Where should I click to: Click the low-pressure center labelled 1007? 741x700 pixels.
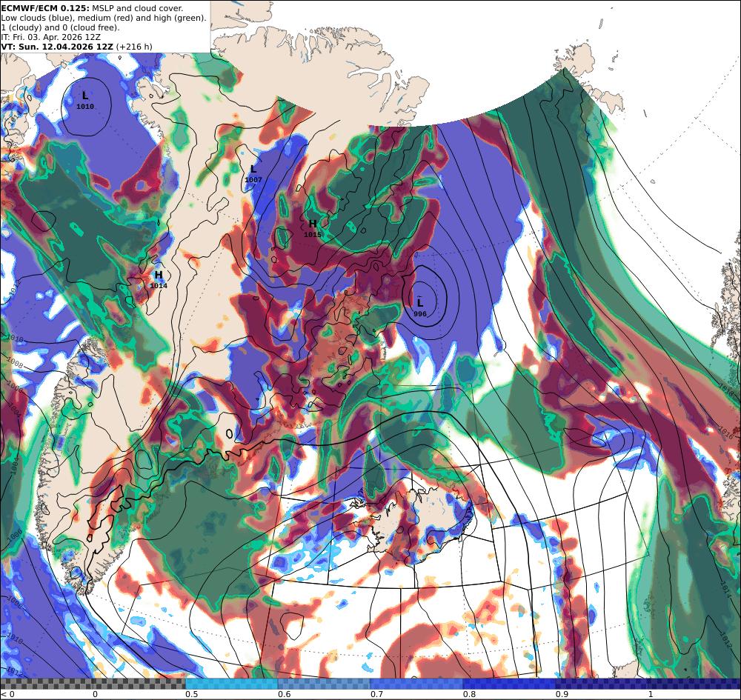[253, 174]
